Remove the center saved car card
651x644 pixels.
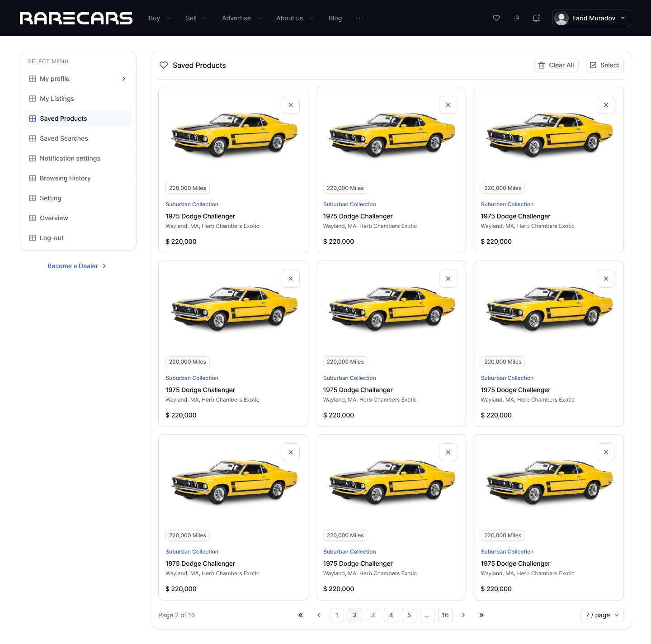448,279
